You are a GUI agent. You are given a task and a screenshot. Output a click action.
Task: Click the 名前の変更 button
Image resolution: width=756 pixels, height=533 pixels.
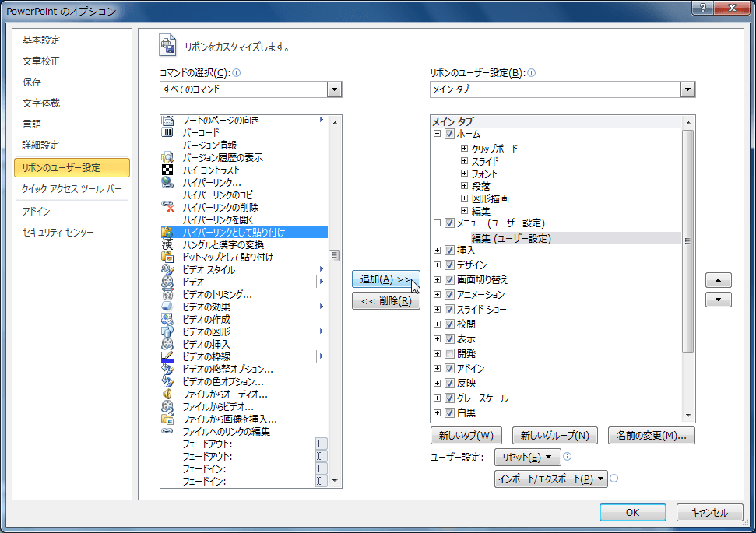652,436
